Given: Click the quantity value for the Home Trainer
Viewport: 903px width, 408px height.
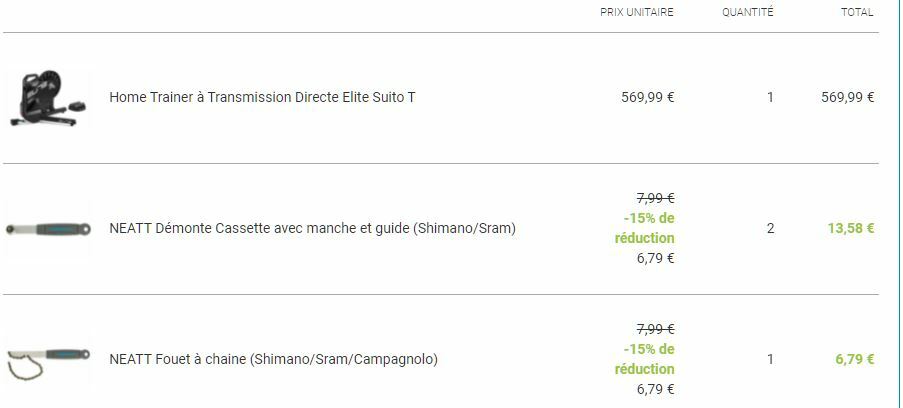Looking at the screenshot, I should pyautogui.click(x=770, y=98).
